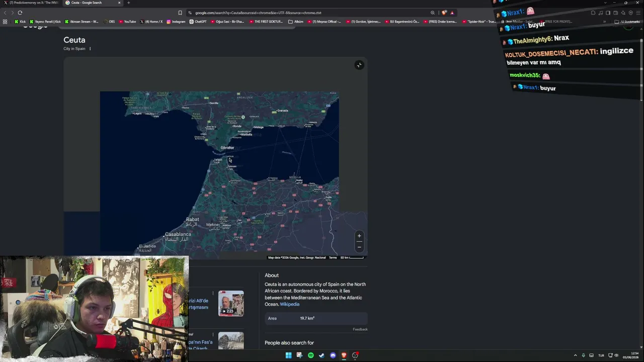This screenshot has height=362, width=644.
Task: Open the Albüm bookmarks folder
Action: 296,22
